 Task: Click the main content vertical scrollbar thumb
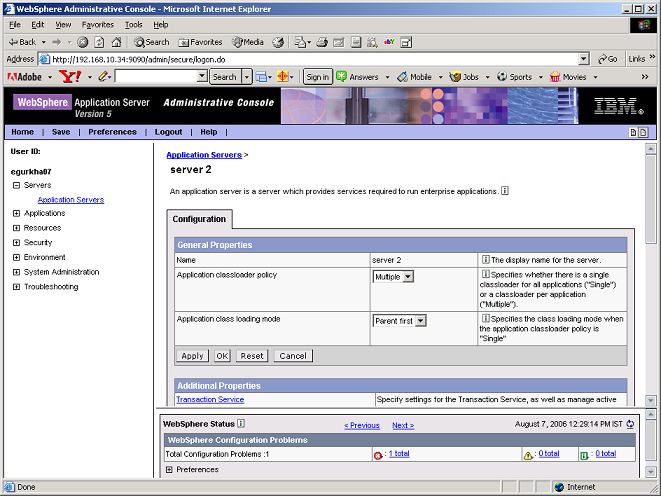coord(651,199)
